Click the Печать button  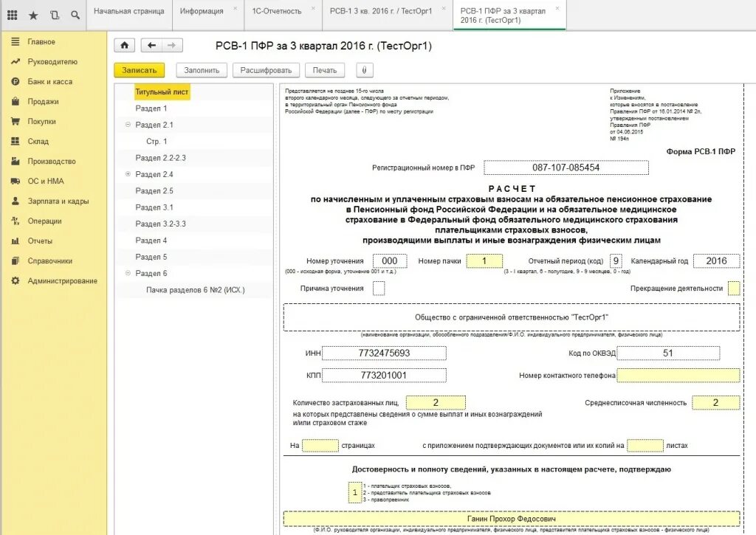point(325,70)
